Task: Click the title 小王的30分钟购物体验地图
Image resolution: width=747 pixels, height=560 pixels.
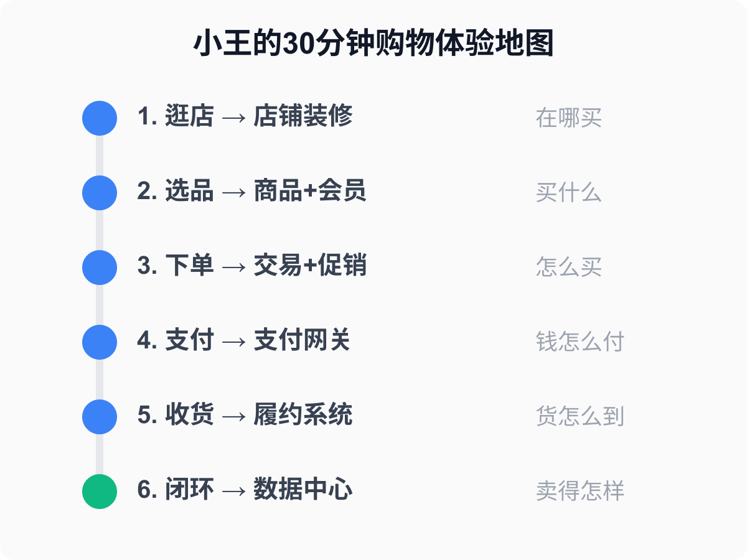Action: point(374,45)
